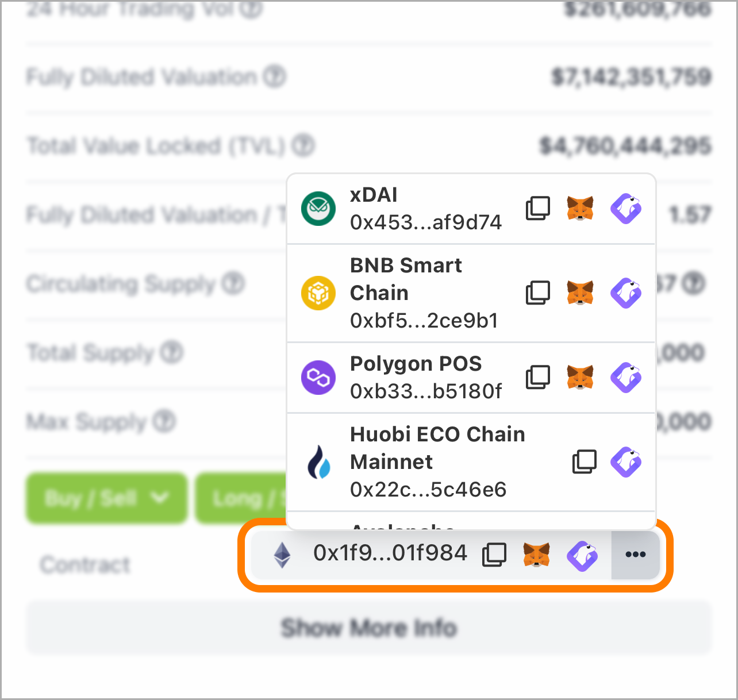Copy the Polygon POS contract address
The height and width of the screenshot is (700, 738).
538,378
